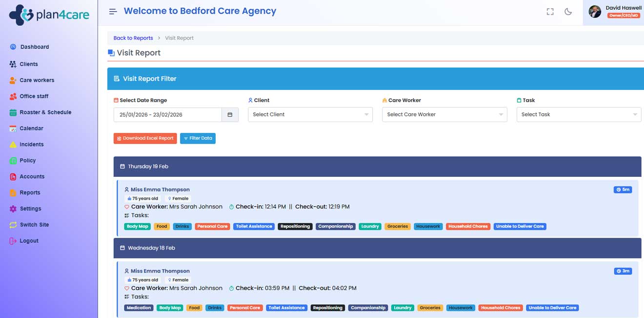The image size is (644, 318).
Task: Open the date range calendar picker icon
Action: pyautogui.click(x=230, y=115)
